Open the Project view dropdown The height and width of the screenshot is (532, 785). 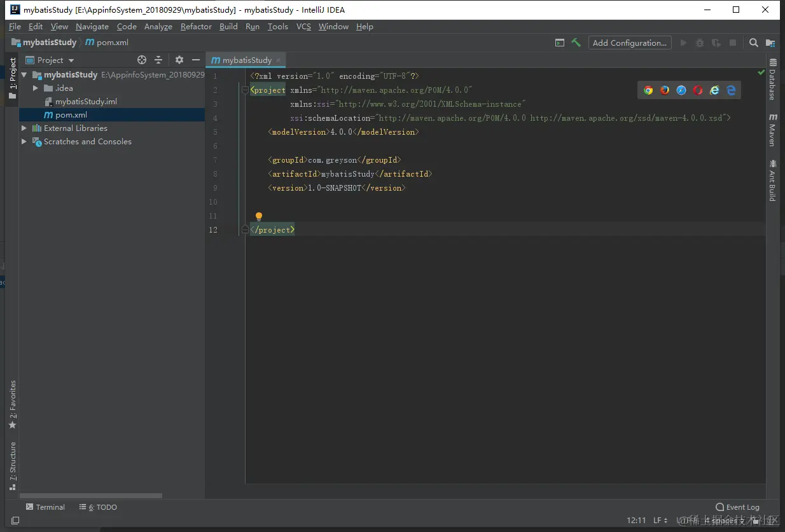tap(71, 60)
